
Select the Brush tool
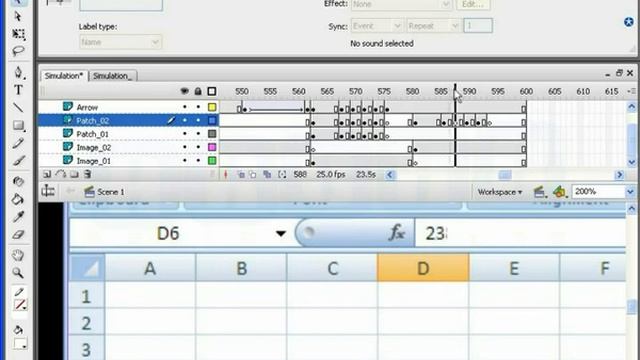tap(18, 160)
